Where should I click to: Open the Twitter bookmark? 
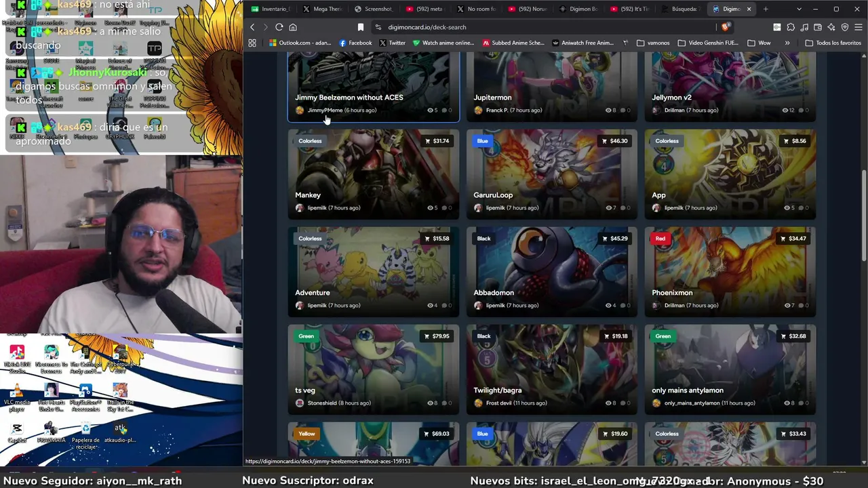click(x=392, y=43)
